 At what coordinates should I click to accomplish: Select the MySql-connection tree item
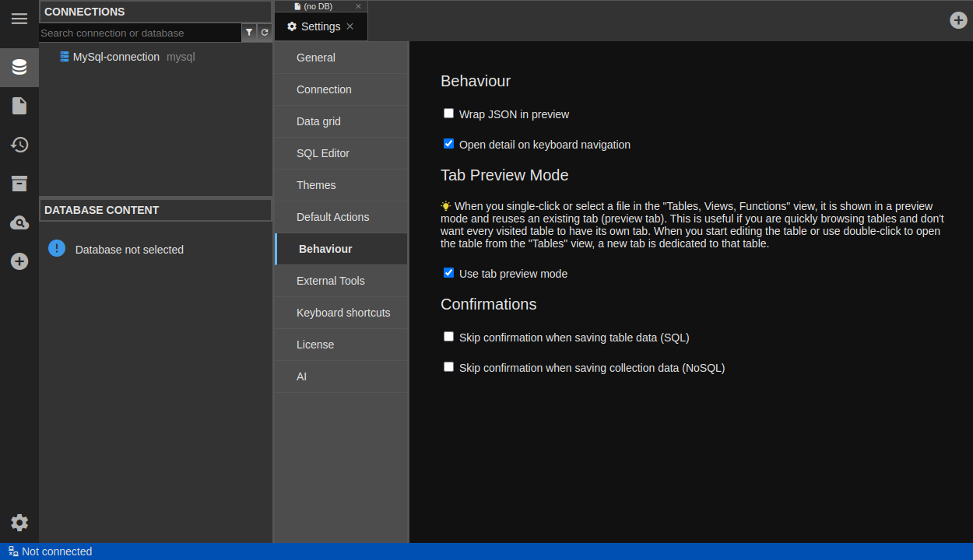point(116,57)
